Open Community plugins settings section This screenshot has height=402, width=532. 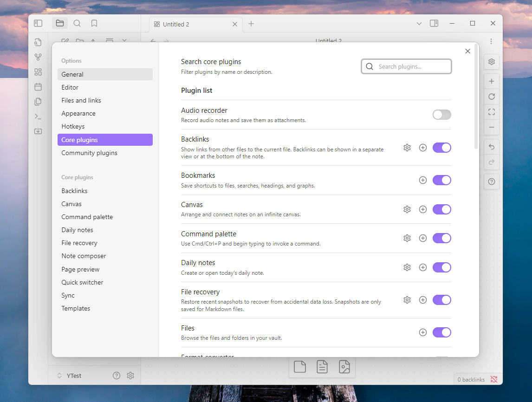105,153
